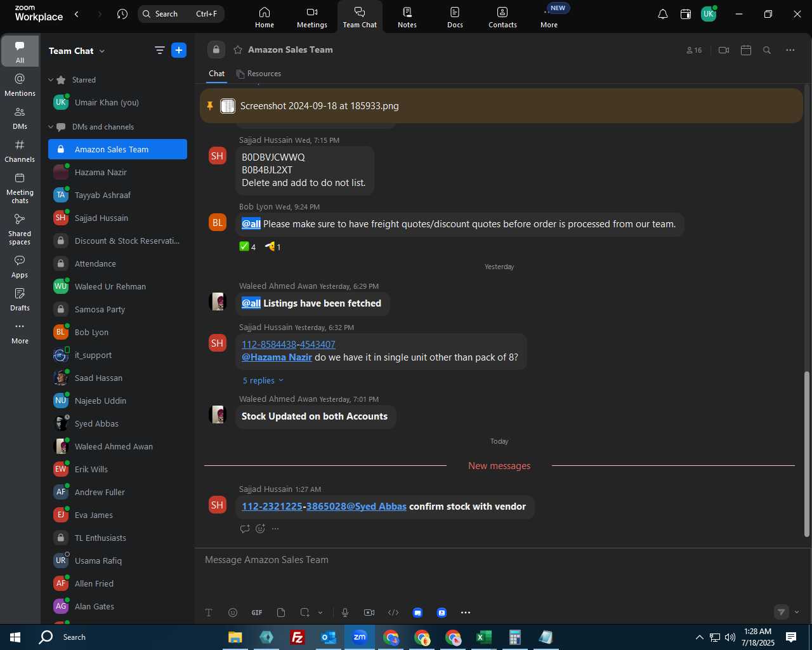
Task: Click the @Hazama Nazir mention
Action: (x=277, y=357)
